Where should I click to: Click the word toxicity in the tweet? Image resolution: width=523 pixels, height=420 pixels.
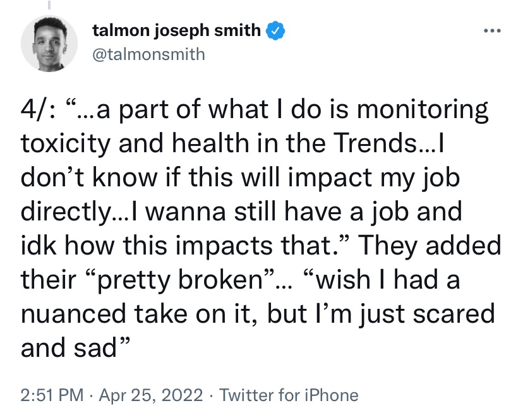(x=66, y=144)
